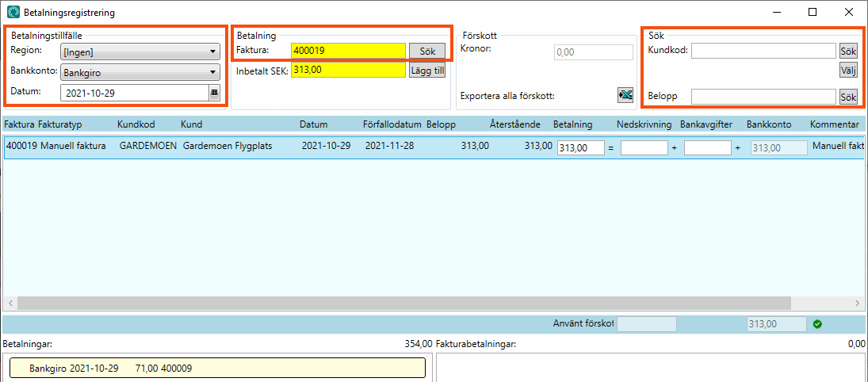This screenshot has width=868, height=382.
Task: Click the app icon in title bar
Action: click(x=13, y=12)
